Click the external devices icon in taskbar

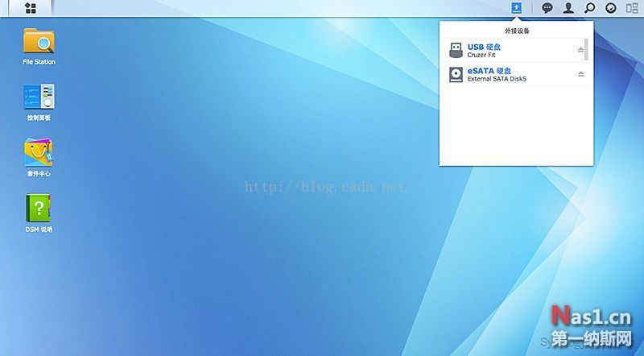pos(517,8)
